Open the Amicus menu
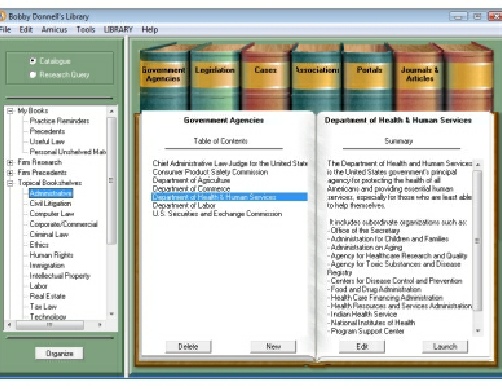Screen dimensions: 502x389 point(54,30)
